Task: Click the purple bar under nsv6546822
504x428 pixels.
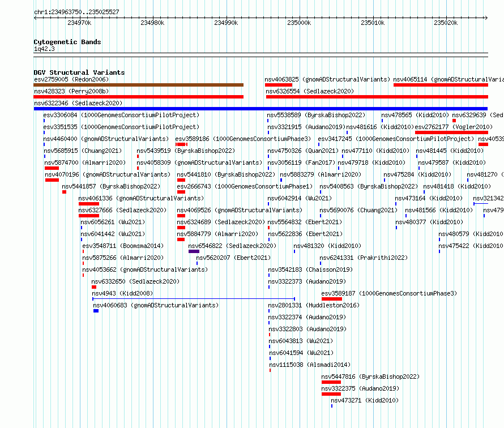Action: 194,251
